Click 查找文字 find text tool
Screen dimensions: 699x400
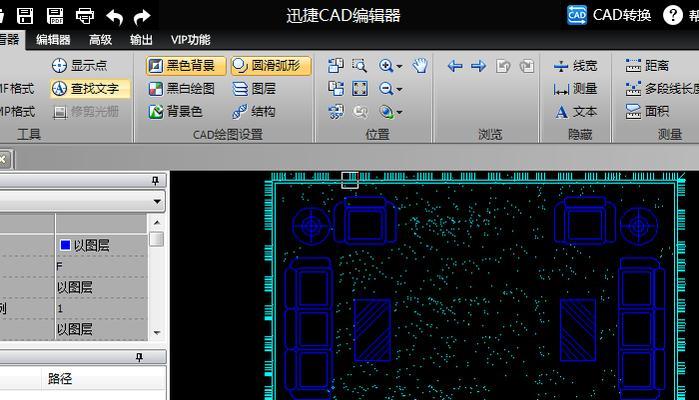click(90, 89)
